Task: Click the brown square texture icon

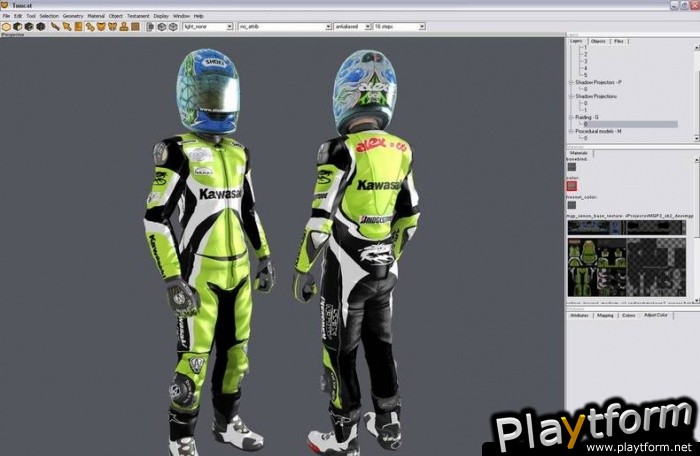Action: pos(135,27)
